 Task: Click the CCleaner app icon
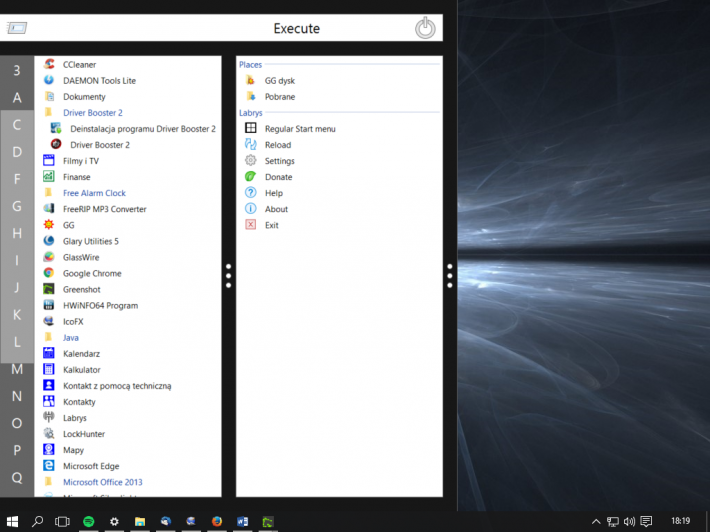coord(49,64)
